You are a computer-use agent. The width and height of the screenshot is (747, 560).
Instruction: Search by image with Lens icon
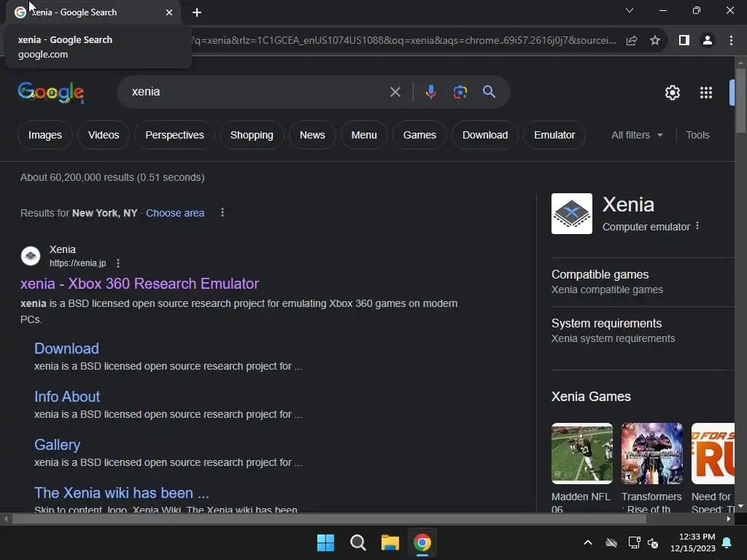pyautogui.click(x=460, y=92)
